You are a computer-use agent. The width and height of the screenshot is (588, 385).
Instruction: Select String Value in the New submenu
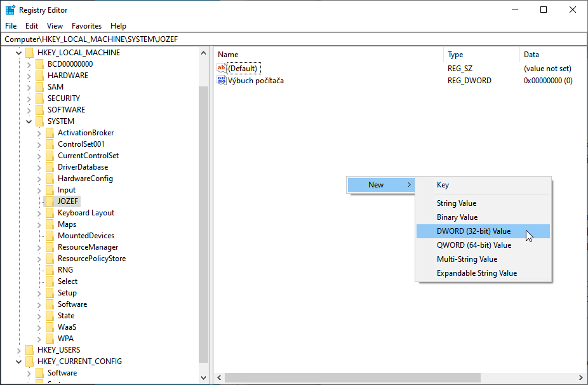point(456,203)
